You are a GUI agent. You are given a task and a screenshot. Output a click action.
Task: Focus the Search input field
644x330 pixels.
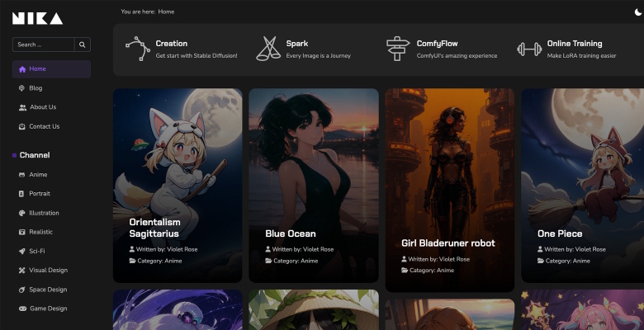coord(44,45)
